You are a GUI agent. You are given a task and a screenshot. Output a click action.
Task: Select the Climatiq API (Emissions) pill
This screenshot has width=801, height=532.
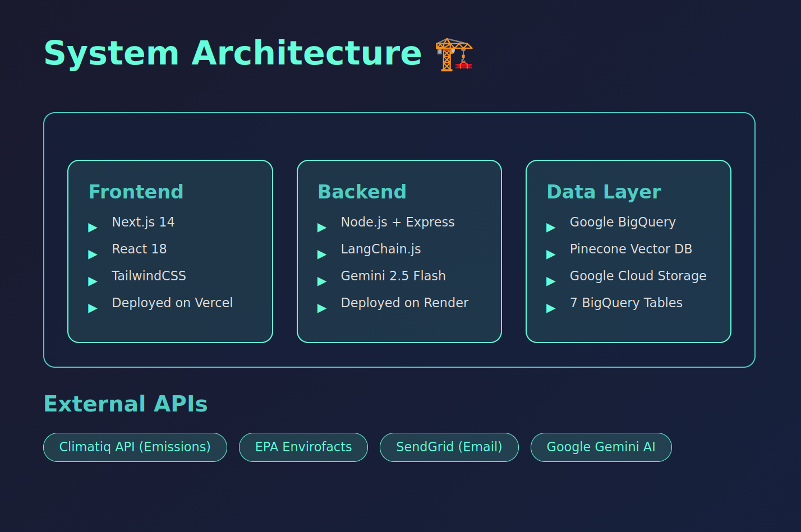[135, 447]
